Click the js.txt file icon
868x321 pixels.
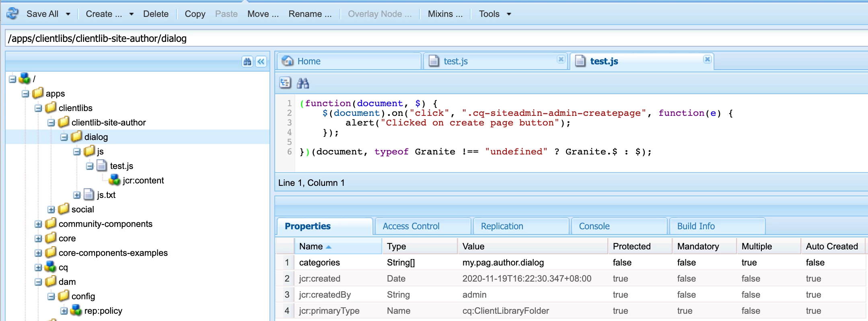click(x=89, y=194)
